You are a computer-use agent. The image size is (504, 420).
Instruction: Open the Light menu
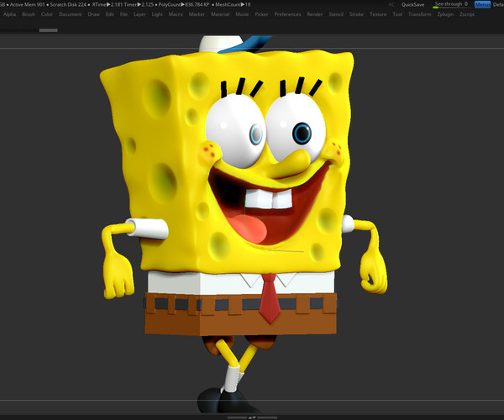(x=157, y=14)
